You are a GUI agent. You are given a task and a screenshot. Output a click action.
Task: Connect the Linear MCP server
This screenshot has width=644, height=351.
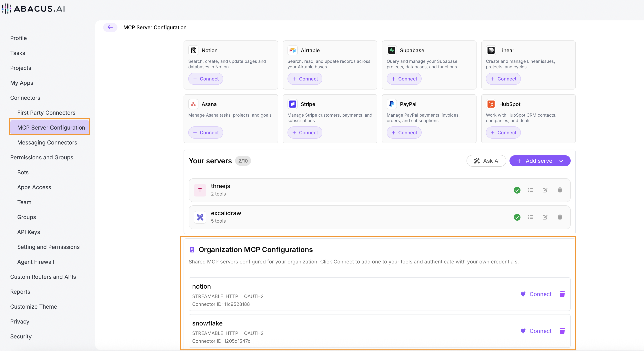click(503, 79)
